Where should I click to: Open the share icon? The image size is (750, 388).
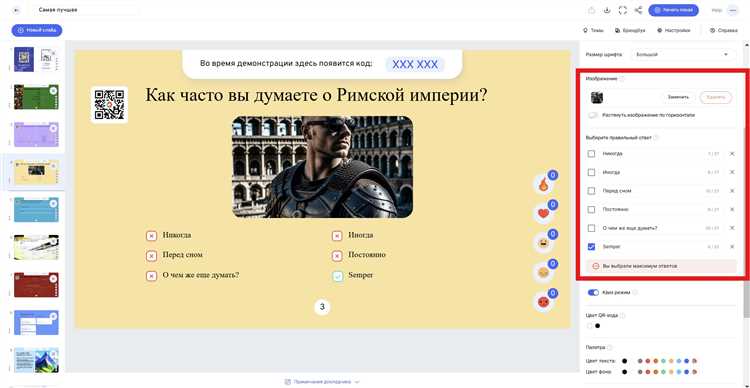[638, 10]
